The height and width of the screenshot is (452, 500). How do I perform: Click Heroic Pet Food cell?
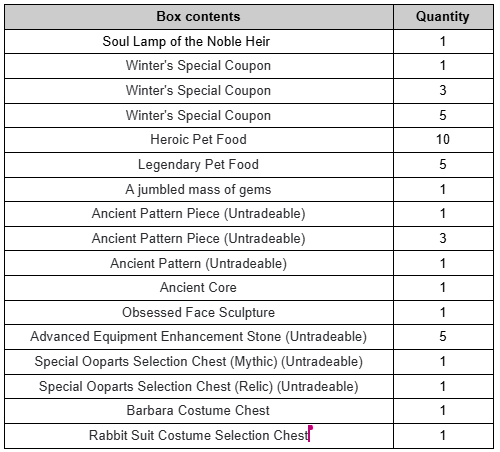coord(199,140)
